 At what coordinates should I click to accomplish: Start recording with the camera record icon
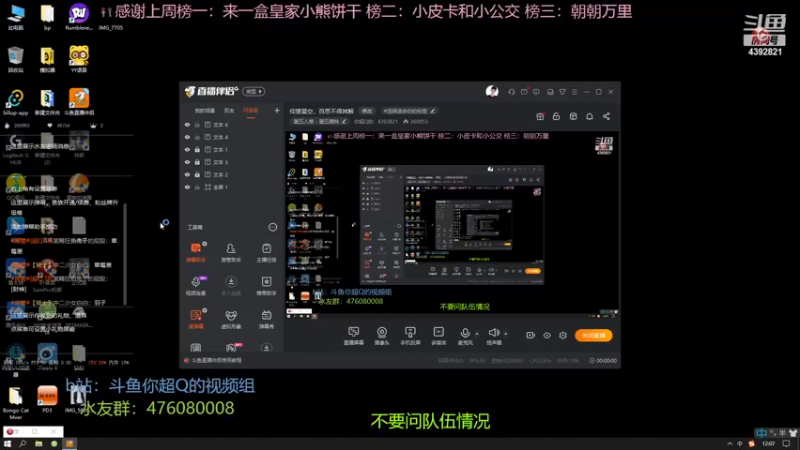531,335
